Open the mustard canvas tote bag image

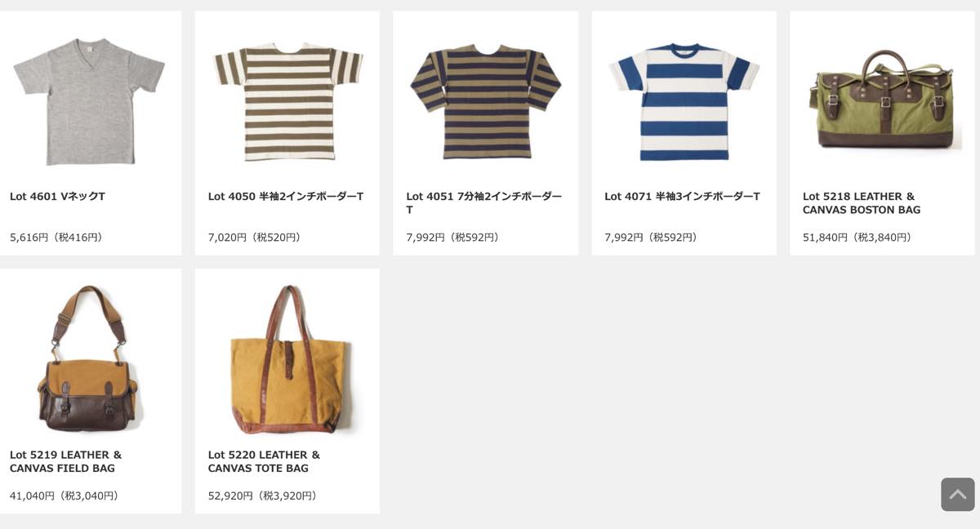point(287,359)
